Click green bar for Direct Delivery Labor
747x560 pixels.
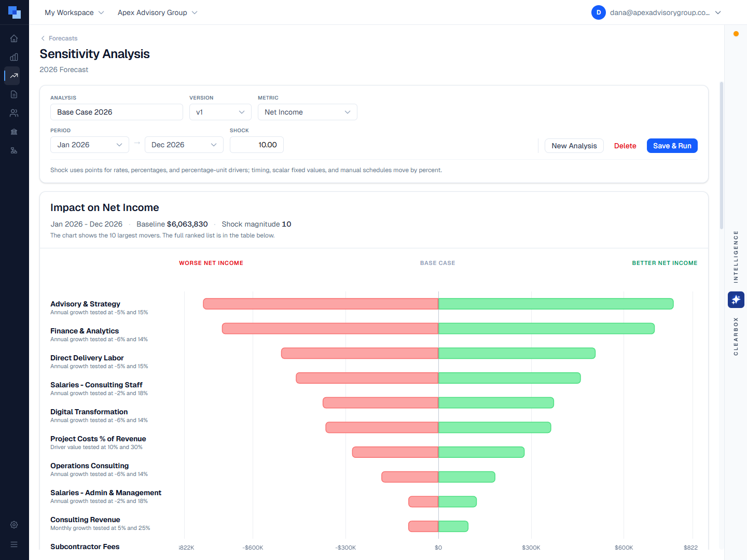coord(517,353)
